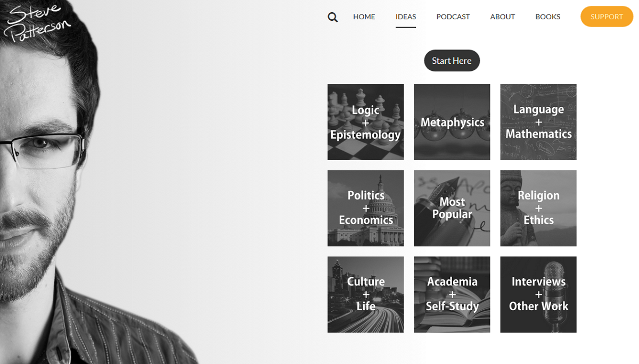Open the search magnifier icon
Screen dimensions: 639x364
333,17
